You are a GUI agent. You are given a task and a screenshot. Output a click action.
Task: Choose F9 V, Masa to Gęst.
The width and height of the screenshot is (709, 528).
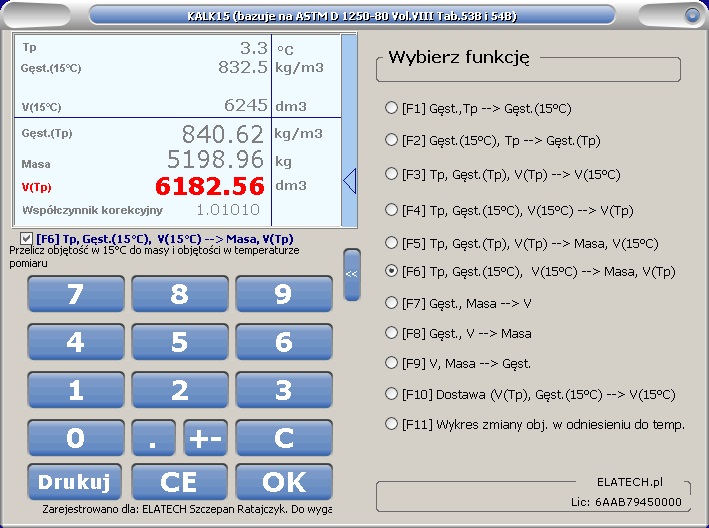pos(458,363)
